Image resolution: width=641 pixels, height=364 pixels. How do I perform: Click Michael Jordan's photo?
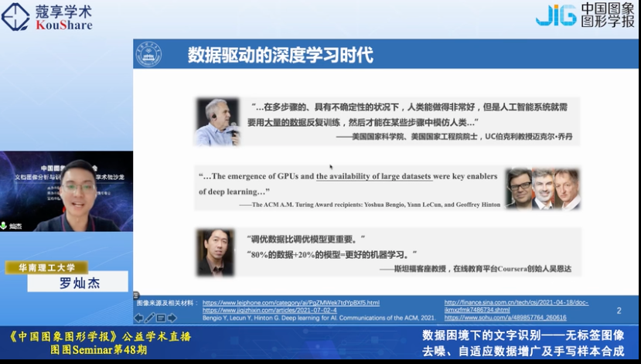pos(217,122)
